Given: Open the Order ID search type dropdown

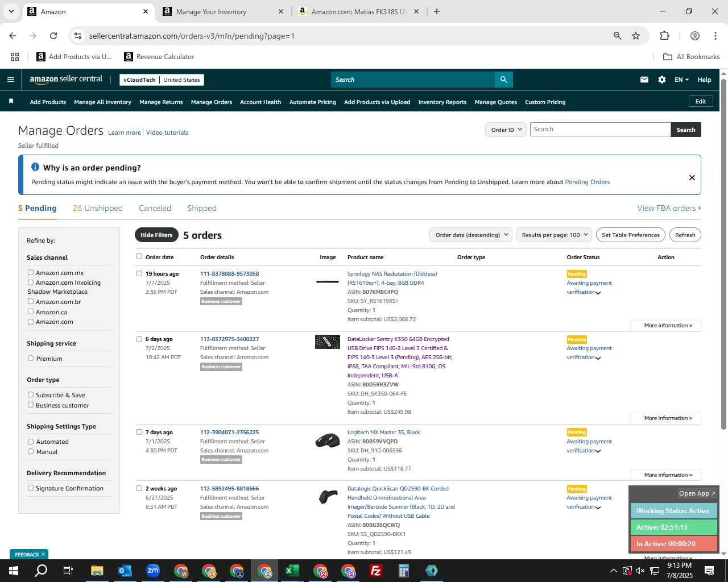Looking at the screenshot, I should tap(506, 130).
